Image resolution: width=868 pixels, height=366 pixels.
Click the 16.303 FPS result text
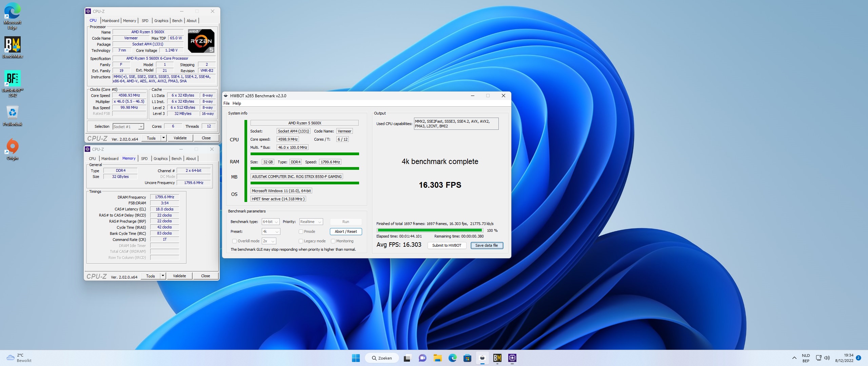(x=440, y=185)
